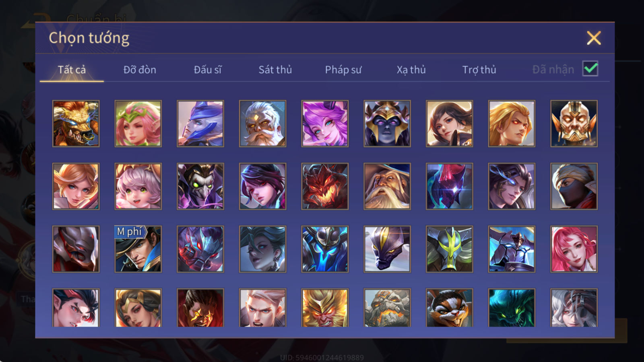Select the pink-haired girl with green crown
Viewport: 644px width, 362px height.
coord(138,123)
